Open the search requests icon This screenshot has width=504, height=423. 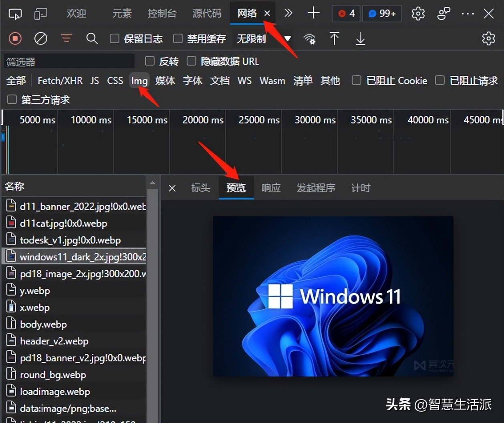pyautogui.click(x=92, y=38)
